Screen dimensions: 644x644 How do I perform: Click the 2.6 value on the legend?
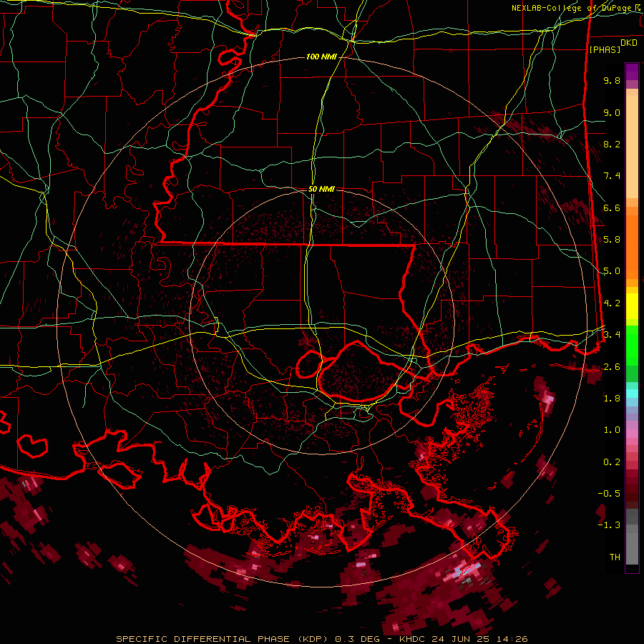[612, 366]
